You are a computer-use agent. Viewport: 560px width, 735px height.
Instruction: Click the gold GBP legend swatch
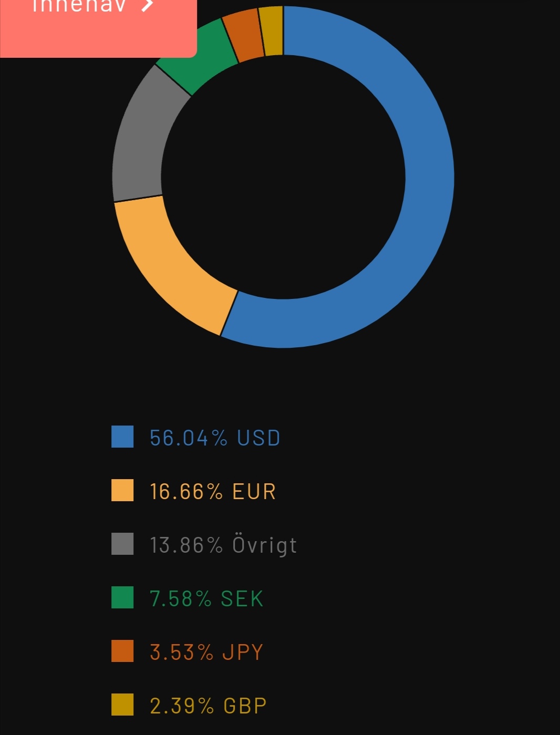pos(122,705)
